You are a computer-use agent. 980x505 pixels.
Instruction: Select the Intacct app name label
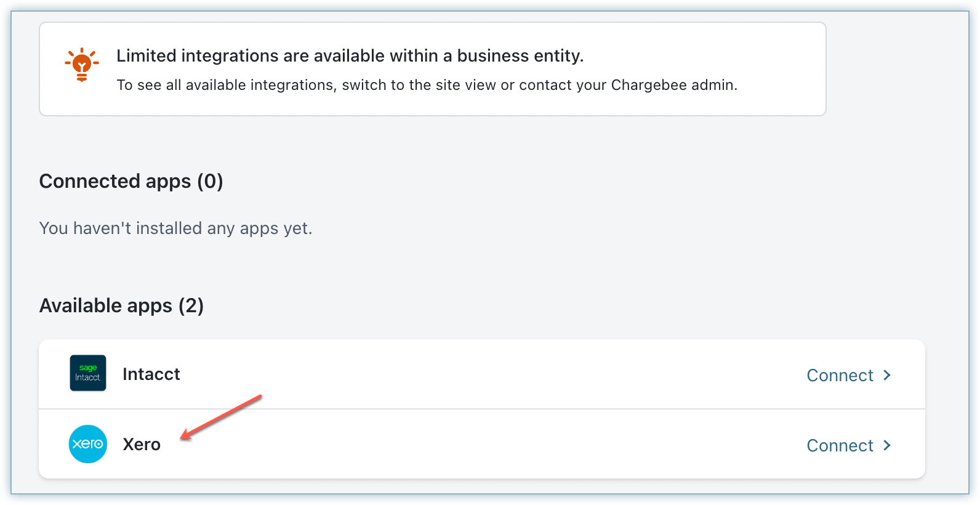[151, 374]
